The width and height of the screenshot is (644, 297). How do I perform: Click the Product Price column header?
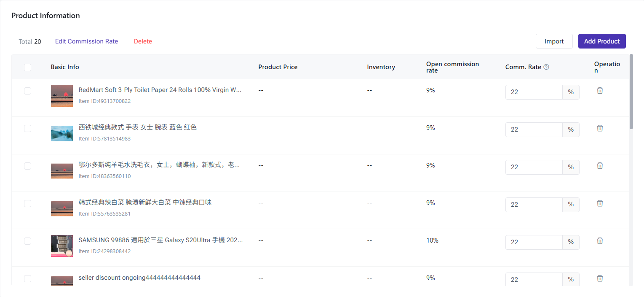(x=278, y=67)
